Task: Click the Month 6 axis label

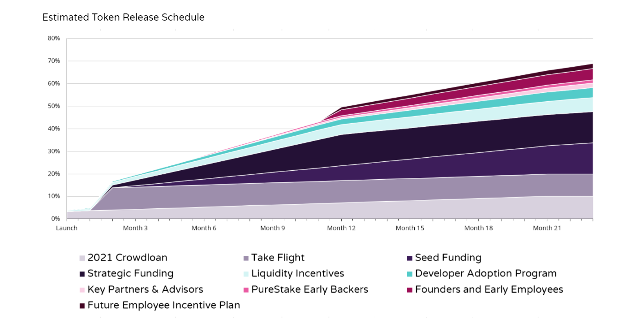Action: pyautogui.click(x=204, y=228)
